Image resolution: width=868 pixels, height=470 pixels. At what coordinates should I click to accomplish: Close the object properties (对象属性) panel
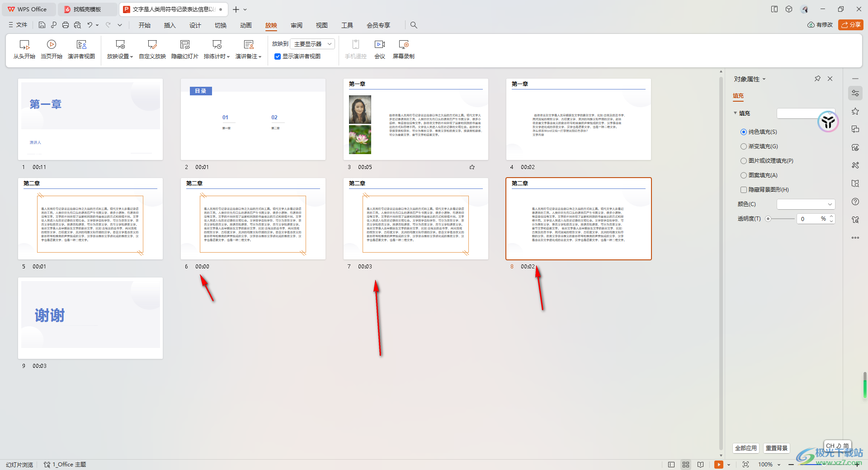pyautogui.click(x=830, y=79)
